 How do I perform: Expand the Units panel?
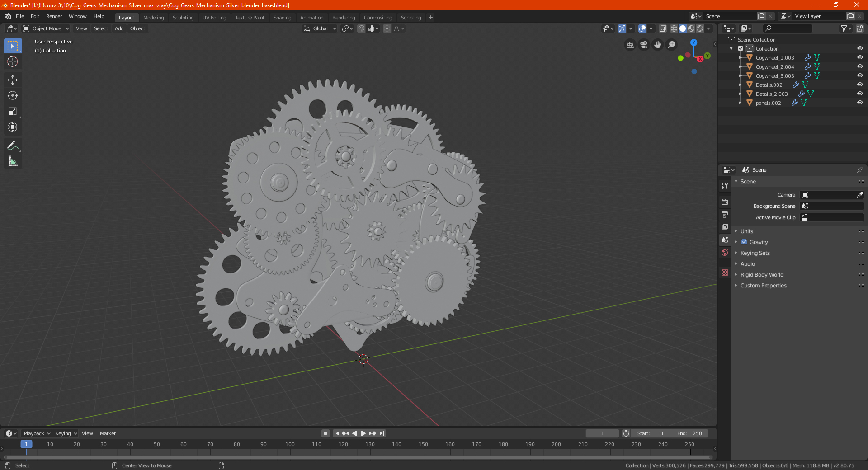click(x=747, y=231)
